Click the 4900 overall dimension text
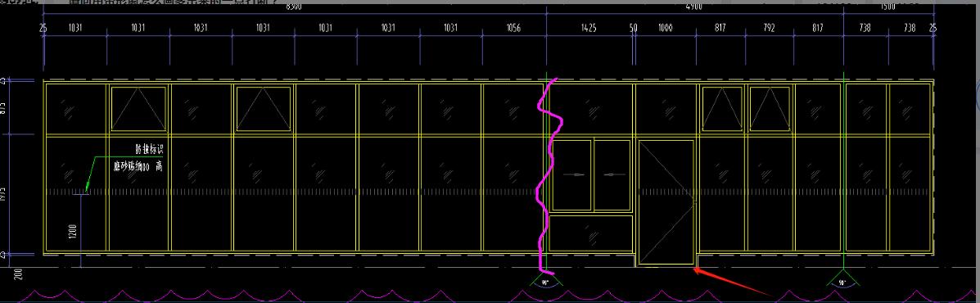The height and width of the screenshot is (303, 980). (694, 7)
